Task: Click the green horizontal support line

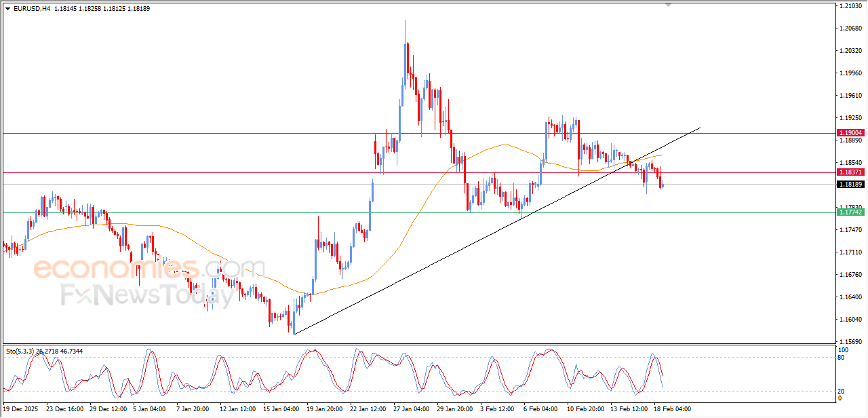Action: click(271, 212)
